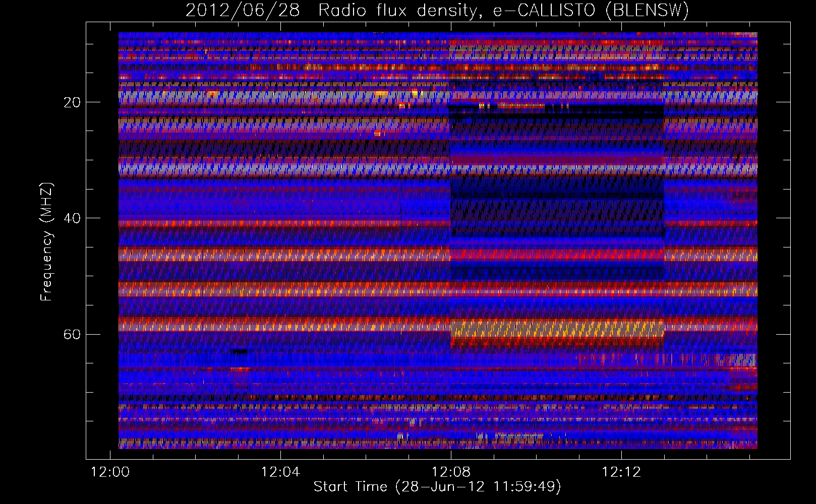Click the "12:00" time tick label
816x504 pixels.
pyautogui.click(x=110, y=472)
